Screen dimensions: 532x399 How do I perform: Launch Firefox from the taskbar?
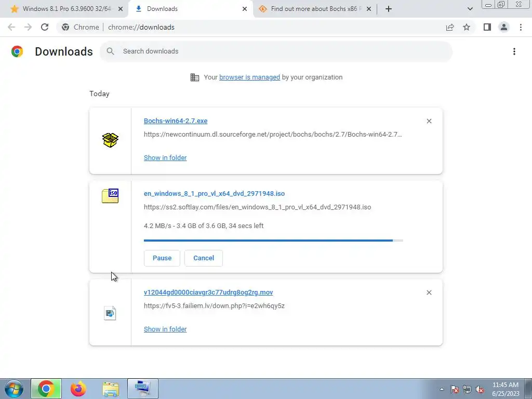pyautogui.click(x=78, y=389)
